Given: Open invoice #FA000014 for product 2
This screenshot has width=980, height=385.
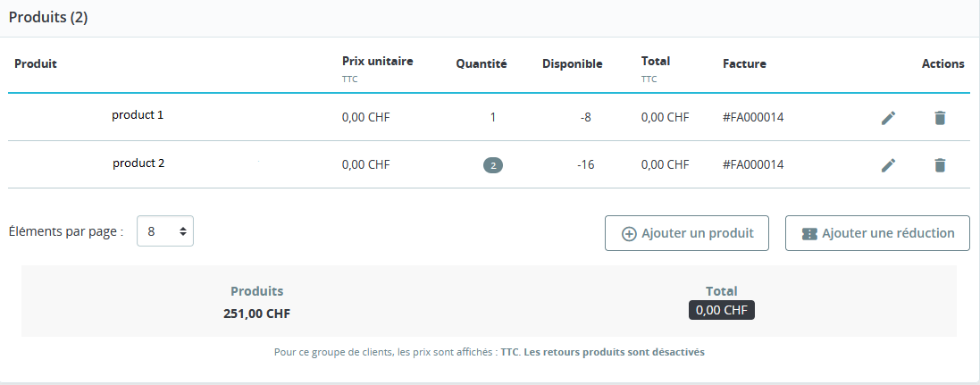Looking at the screenshot, I should [753, 164].
